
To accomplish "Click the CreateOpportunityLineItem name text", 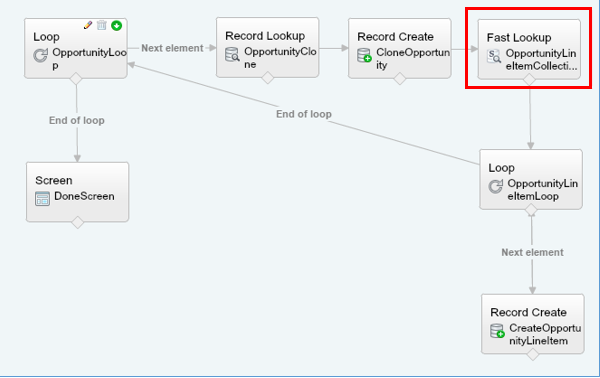I will coord(545,334).
